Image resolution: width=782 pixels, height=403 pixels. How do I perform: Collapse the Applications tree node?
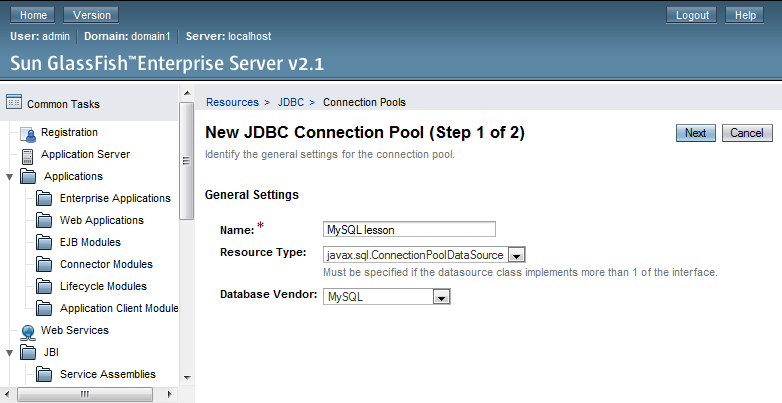9,177
